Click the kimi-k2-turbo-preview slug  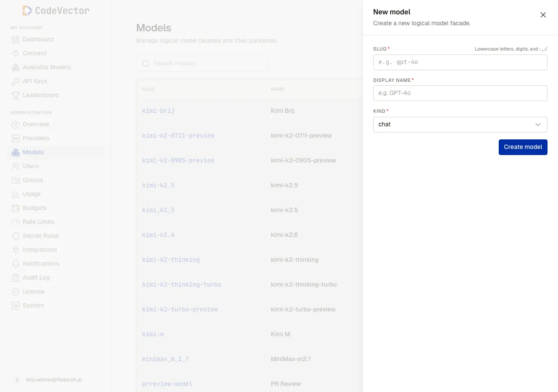tap(180, 309)
